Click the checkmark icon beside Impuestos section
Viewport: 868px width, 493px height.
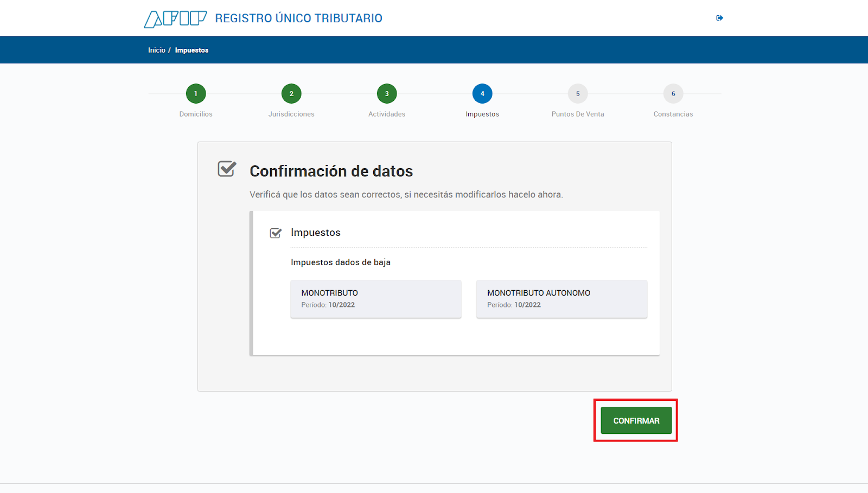click(276, 233)
